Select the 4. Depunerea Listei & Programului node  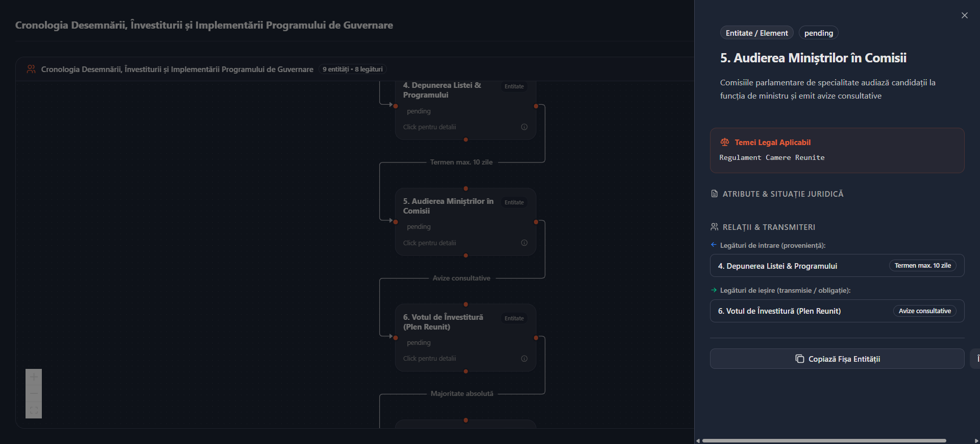(465, 110)
